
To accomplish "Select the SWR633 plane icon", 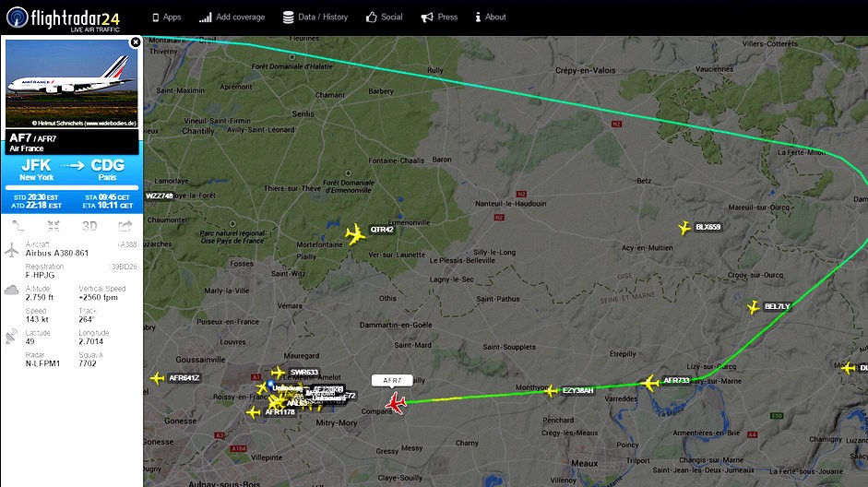I will click(279, 373).
